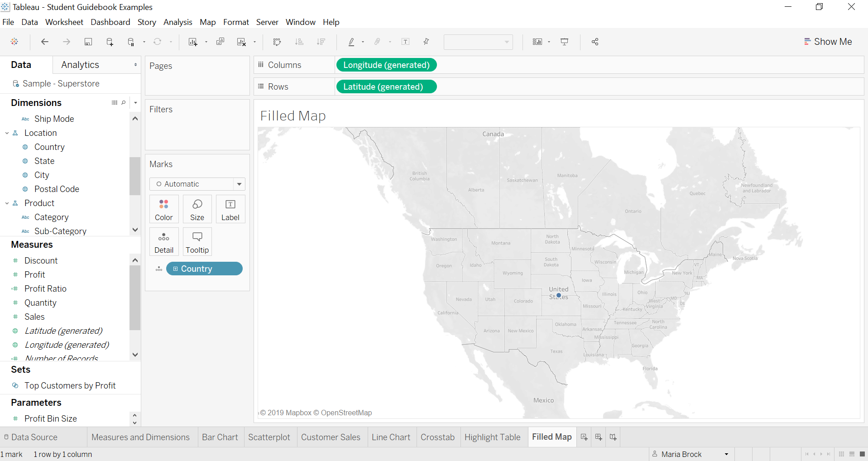Click the Show/Hide Cards icon
Screen dimensions: 868x461
pos(537,42)
